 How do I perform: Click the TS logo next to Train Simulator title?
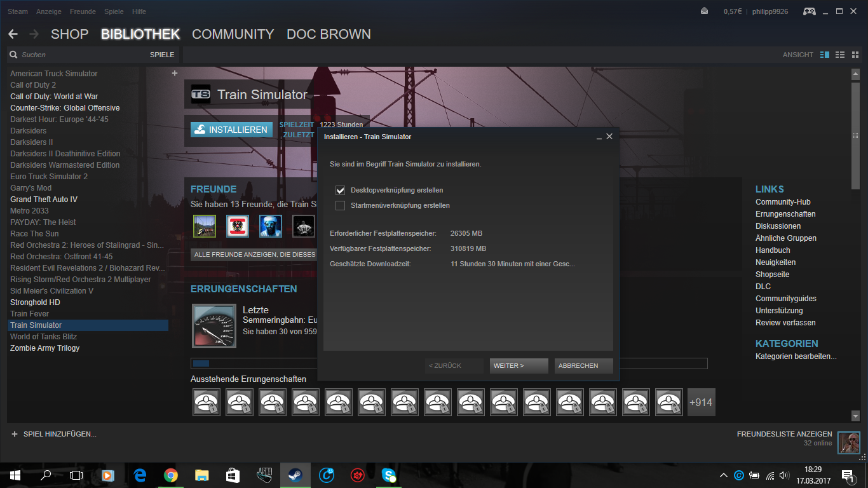click(x=201, y=95)
